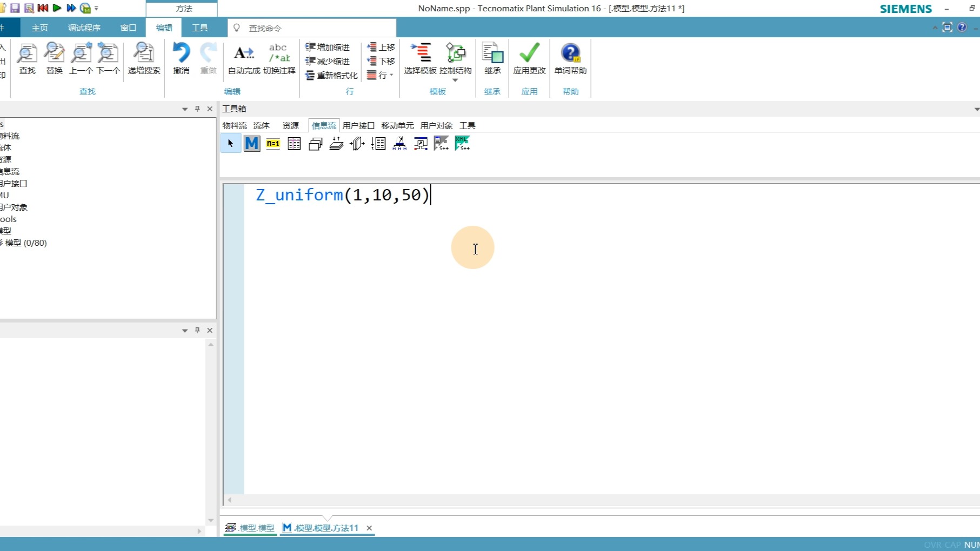Image resolution: width=980 pixels, height=551 pixels.
Task: Select the StackFile object in toolbox
Action: [336, 143]
